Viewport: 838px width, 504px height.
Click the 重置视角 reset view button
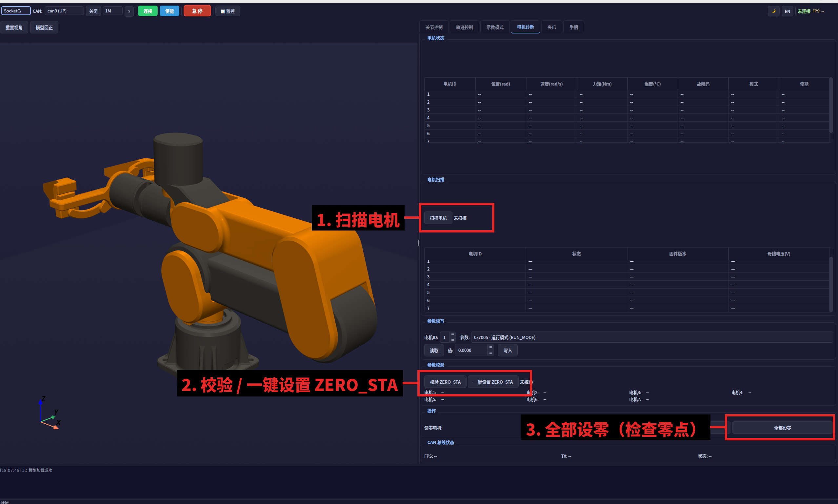point(14,28)
